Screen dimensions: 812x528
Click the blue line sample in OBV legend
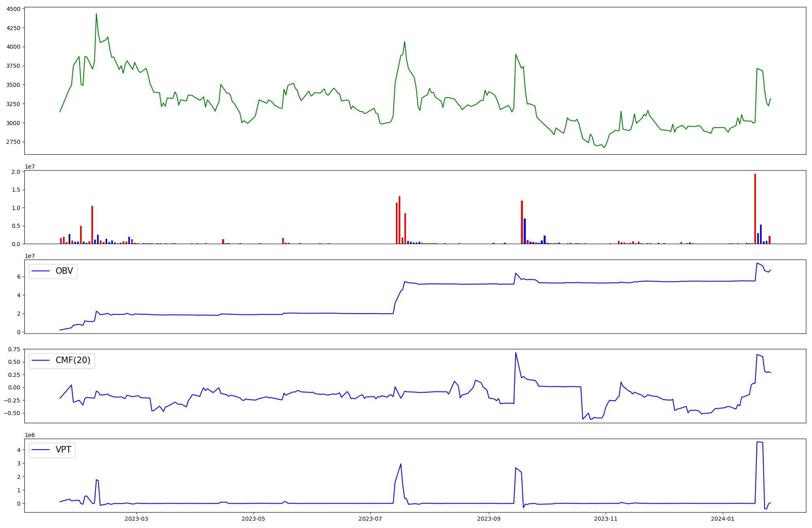(41, 271)
